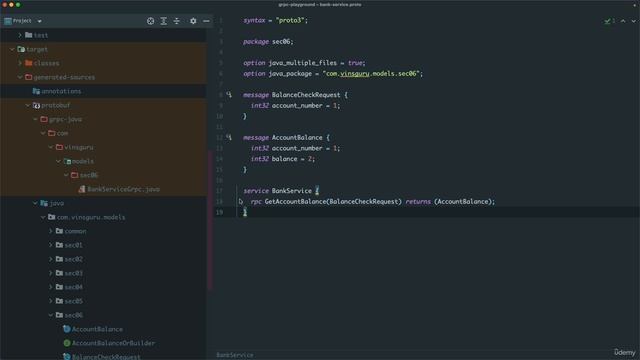Click the inspection checkmark widget icon
This screenshot has width=640, height=360.
tap(607, 21)
